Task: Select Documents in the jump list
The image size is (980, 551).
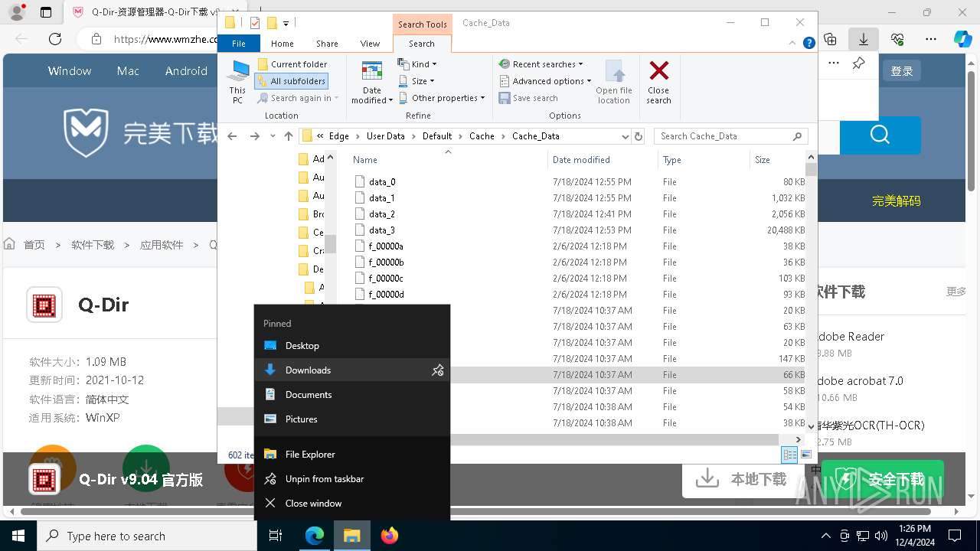Action: pyautogui.click(x=352, y=395)
